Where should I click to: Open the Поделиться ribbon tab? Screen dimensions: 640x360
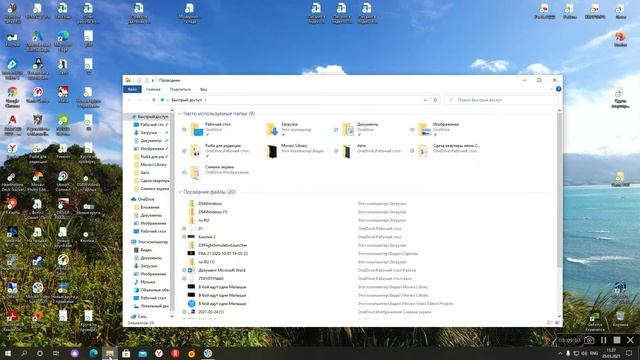180,89
